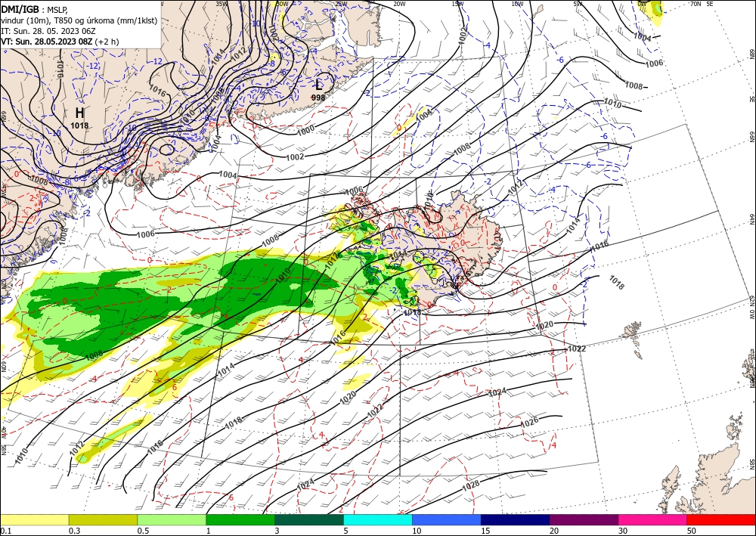The image size is (756, 536).
Task: Click the pink 30–50 legend swatch
Action: click(x=653, y=520)
